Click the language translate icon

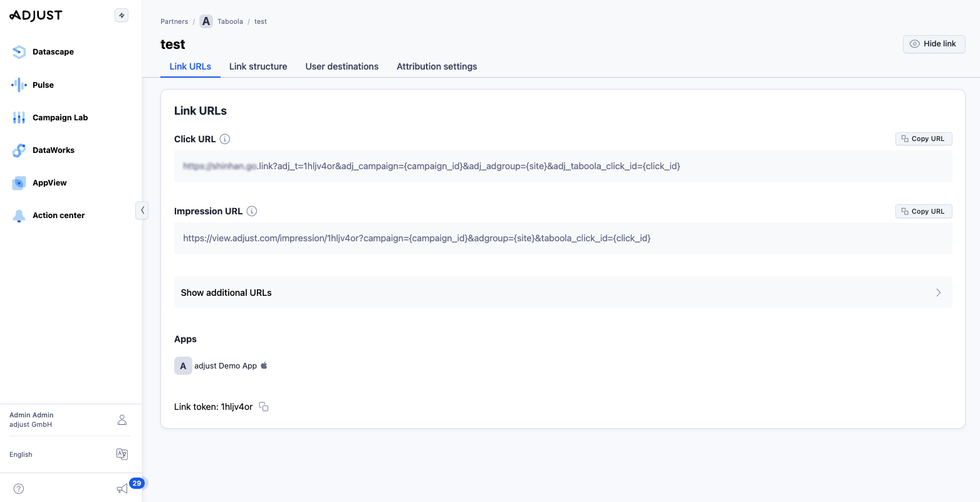[122, 454]
